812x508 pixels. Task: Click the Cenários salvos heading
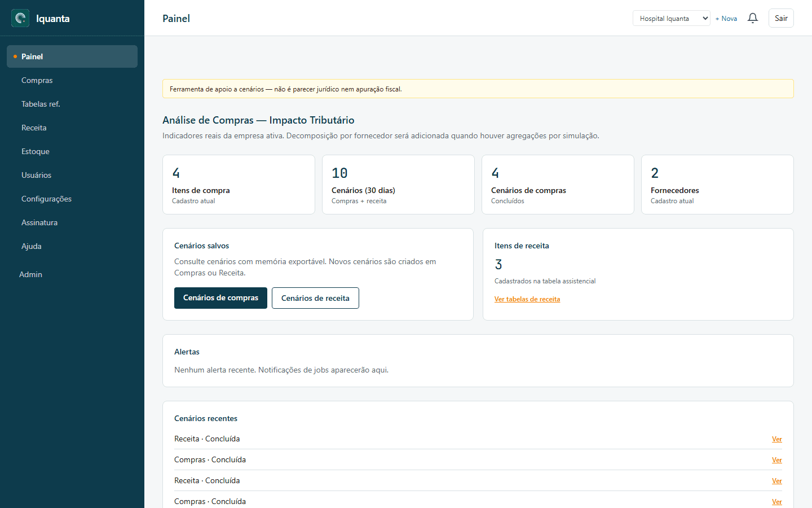tap(201, 246)
